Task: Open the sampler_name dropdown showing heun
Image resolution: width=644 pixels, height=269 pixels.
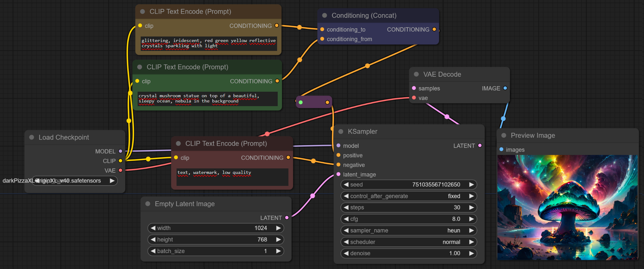Action: (409, 230)
